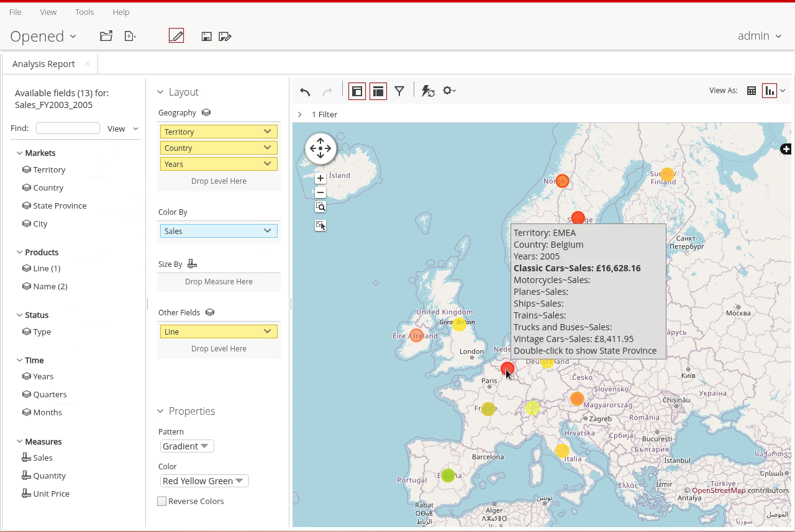Click the map zoom out button
The width and height of the screenshot is (795, 532).
click(x=320, y=192)
